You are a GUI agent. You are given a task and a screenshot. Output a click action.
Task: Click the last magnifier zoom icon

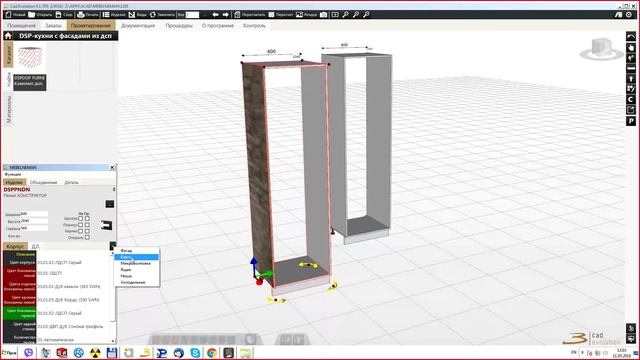coord(366,15)
